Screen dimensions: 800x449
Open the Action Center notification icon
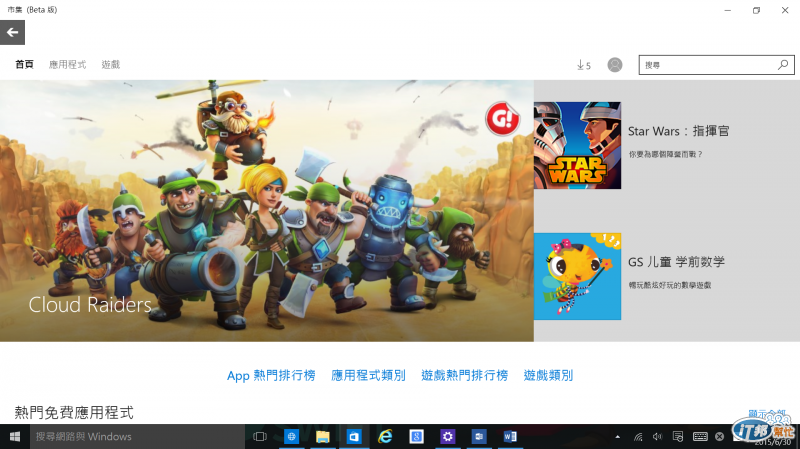coord(678,437)
